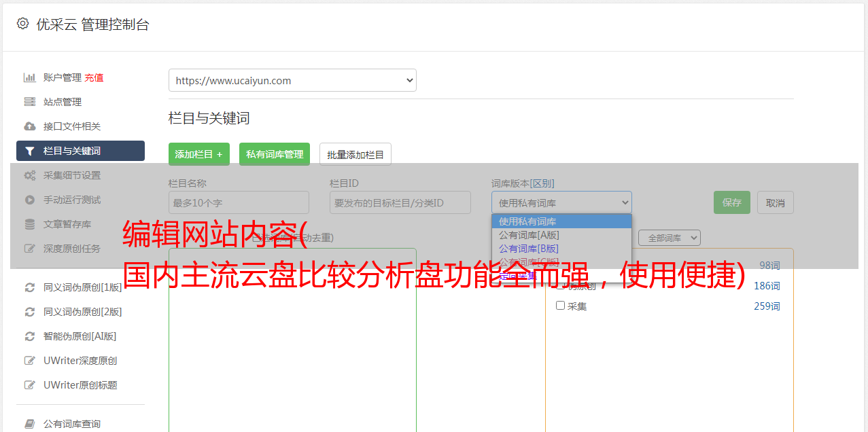Click the 栏目与关键词 page heading
This screenshot has height=432, width=868.
209,118
